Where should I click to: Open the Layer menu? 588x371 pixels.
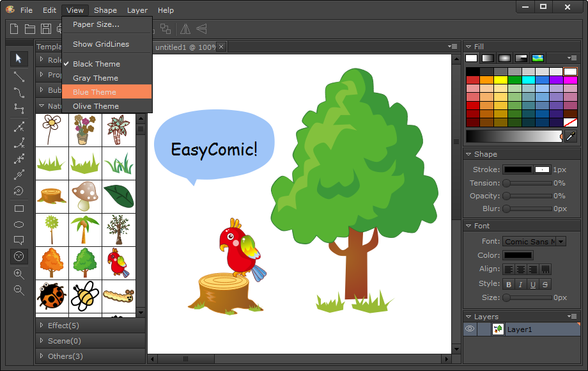click(137, 10)
